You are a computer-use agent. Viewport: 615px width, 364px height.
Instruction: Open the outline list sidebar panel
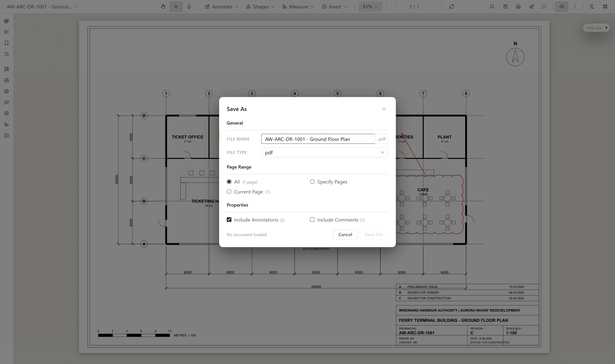(x=7, y=32)
